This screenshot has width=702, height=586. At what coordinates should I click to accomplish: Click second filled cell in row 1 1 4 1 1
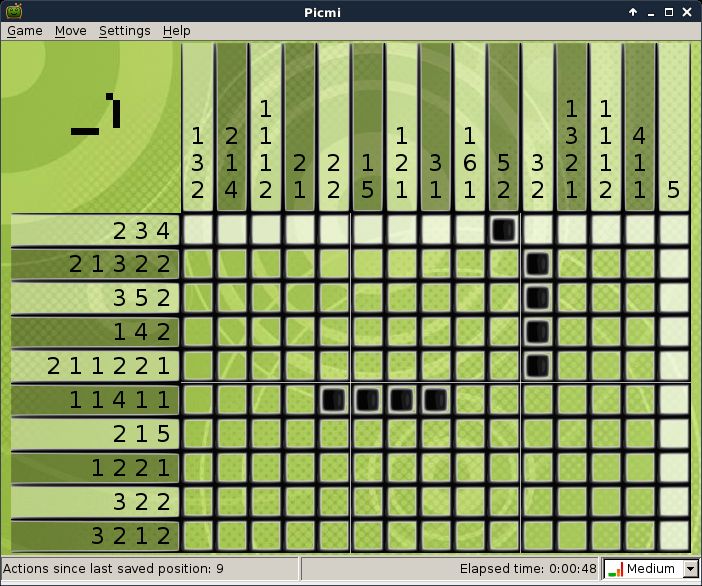click(x=368, y=400)
